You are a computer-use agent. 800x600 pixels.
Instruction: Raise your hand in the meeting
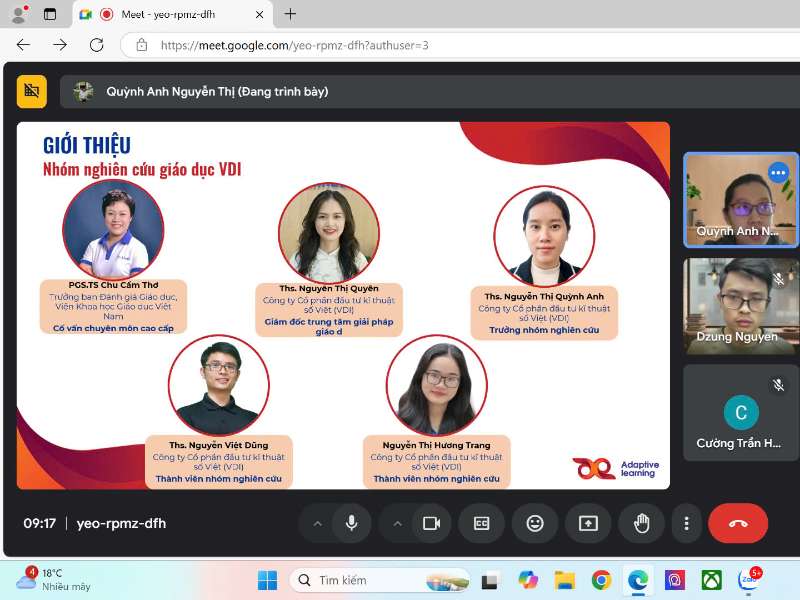(641, 523)
